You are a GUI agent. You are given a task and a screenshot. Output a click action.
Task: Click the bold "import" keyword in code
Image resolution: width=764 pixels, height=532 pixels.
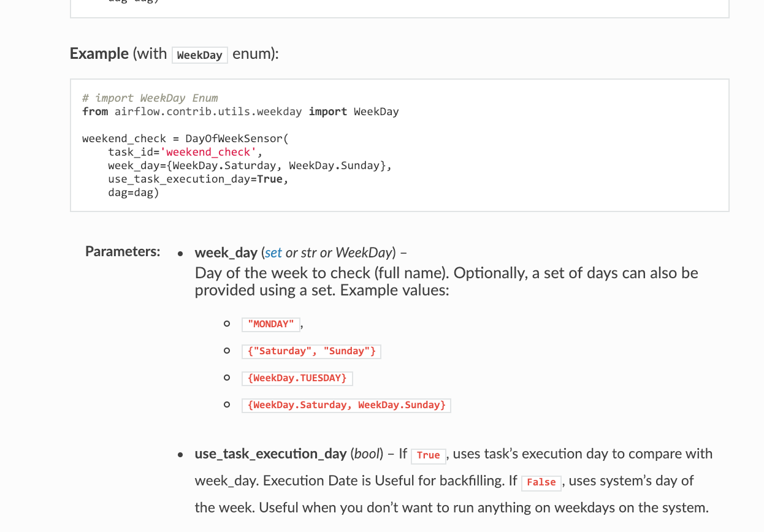(x=327, y=112)
